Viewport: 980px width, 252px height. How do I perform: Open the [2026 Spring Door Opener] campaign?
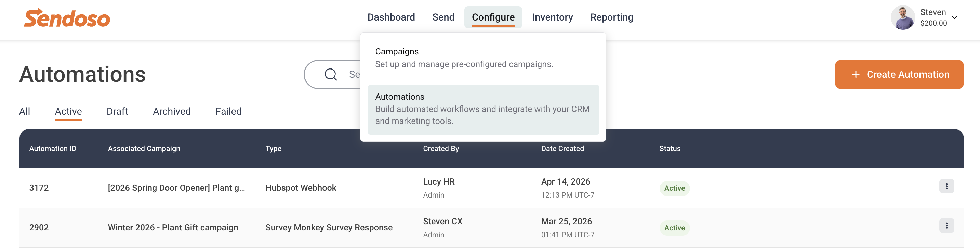176,188
